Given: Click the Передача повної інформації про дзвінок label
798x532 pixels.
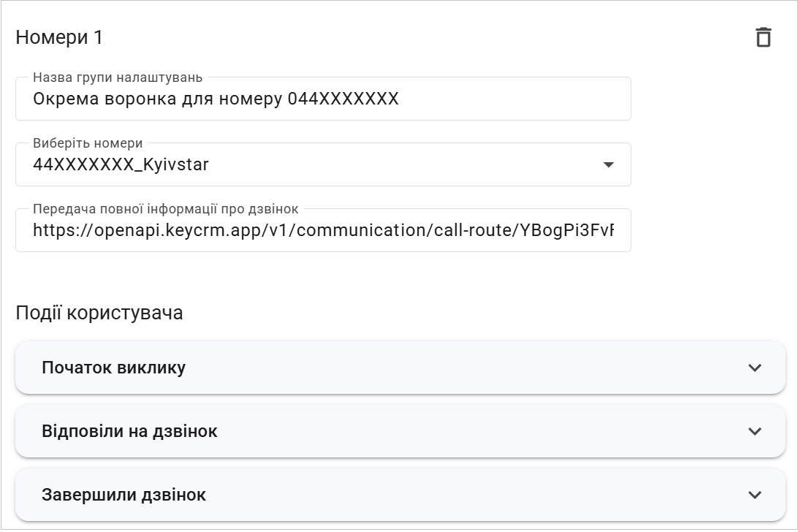Looking at the screenshot, I should [165, 209].
